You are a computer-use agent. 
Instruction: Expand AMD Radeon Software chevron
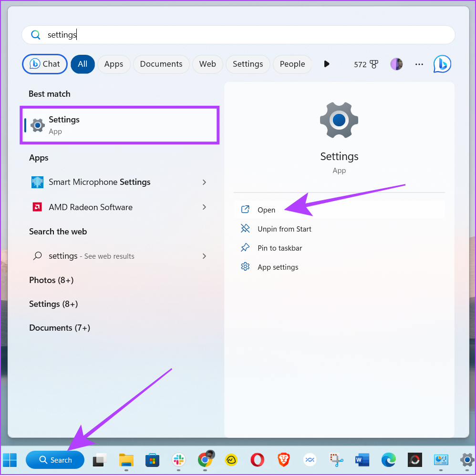tap(204, 207)
